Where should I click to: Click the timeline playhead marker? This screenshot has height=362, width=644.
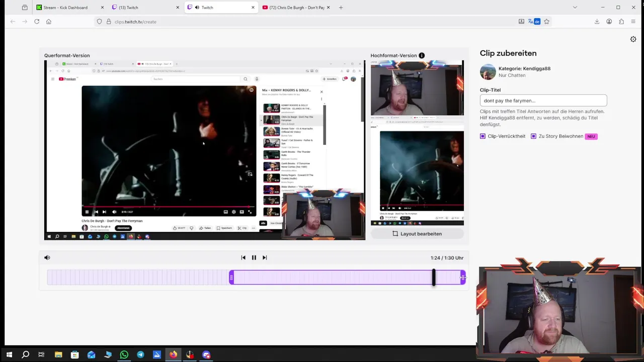434,277
